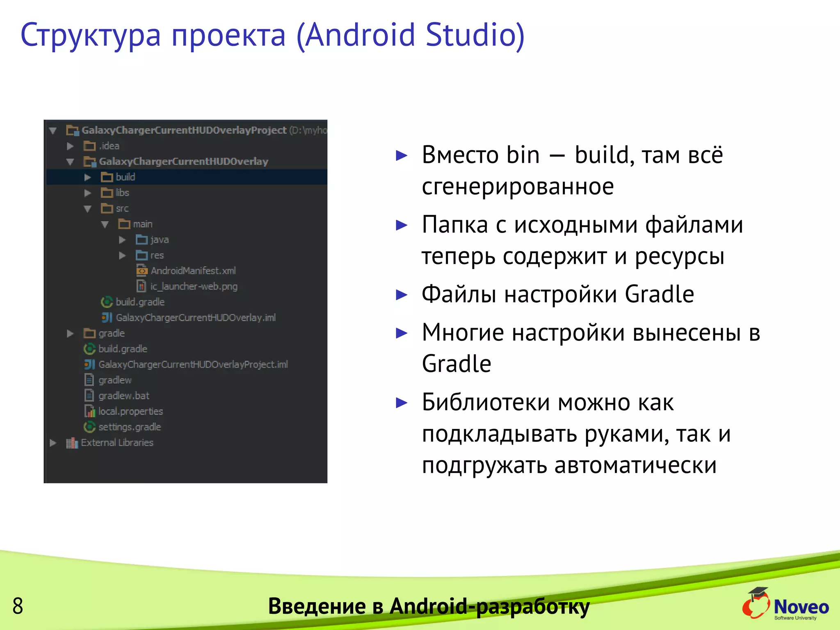Select the java folder label
Image resolution: width=840 pixels, height=630 pixels.
160,240
